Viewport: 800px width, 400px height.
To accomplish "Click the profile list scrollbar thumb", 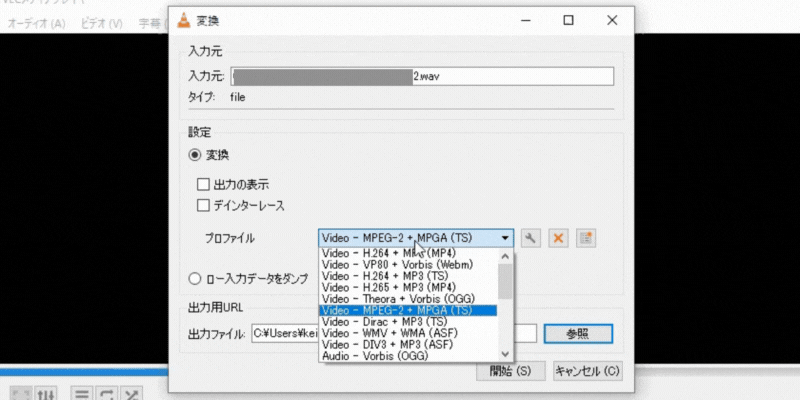I will click(x=505, y=281).
